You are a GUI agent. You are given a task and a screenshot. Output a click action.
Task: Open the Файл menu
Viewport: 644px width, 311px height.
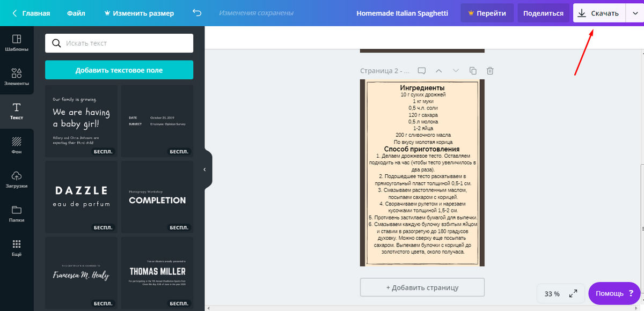click(76, 13)
